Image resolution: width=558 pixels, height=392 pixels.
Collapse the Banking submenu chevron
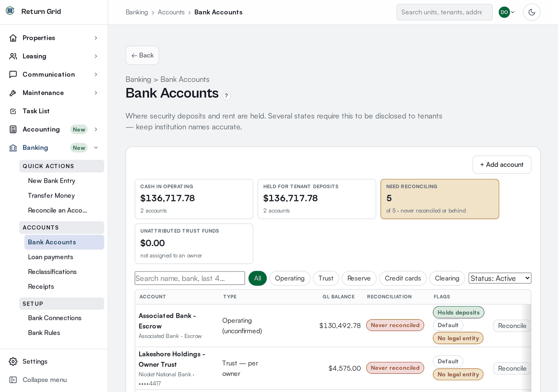[96, 148]
